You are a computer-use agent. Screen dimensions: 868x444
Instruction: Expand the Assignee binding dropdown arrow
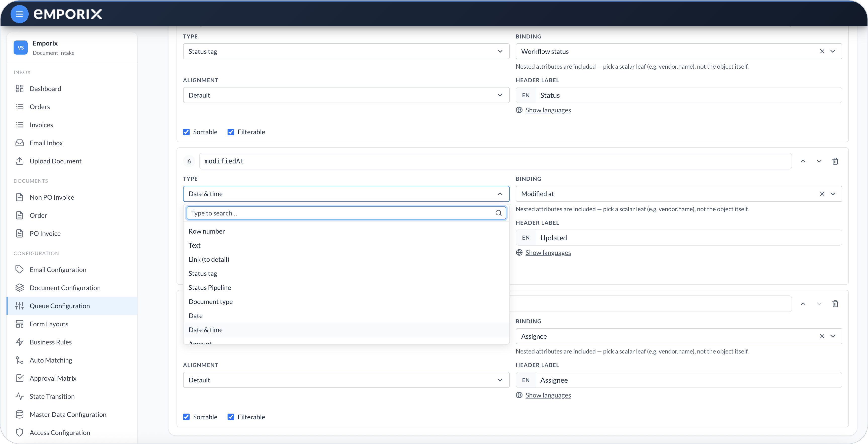(833, 336)
